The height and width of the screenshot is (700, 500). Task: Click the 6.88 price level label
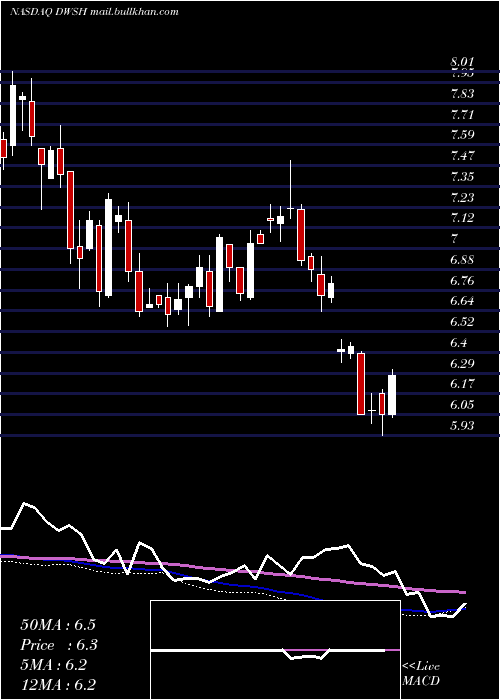pyautogui.click(x=462, y=260)
